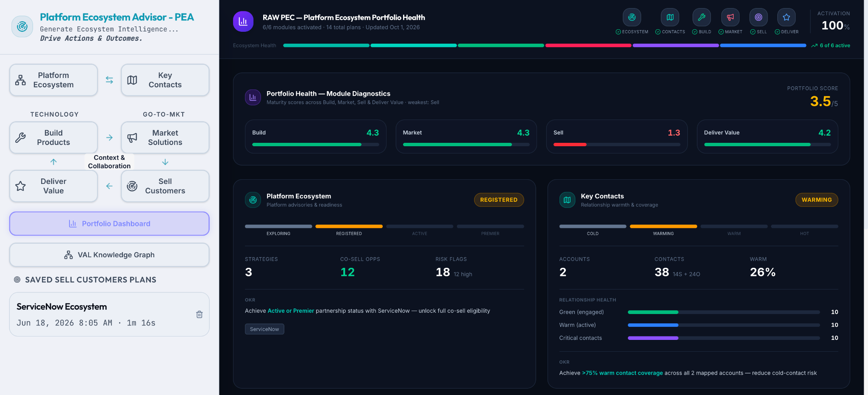The height and width of the screenshot is (395, 868).
Task: Click the Build wrench icon in header
Action: pyautogui.click(x=701, y=17)
